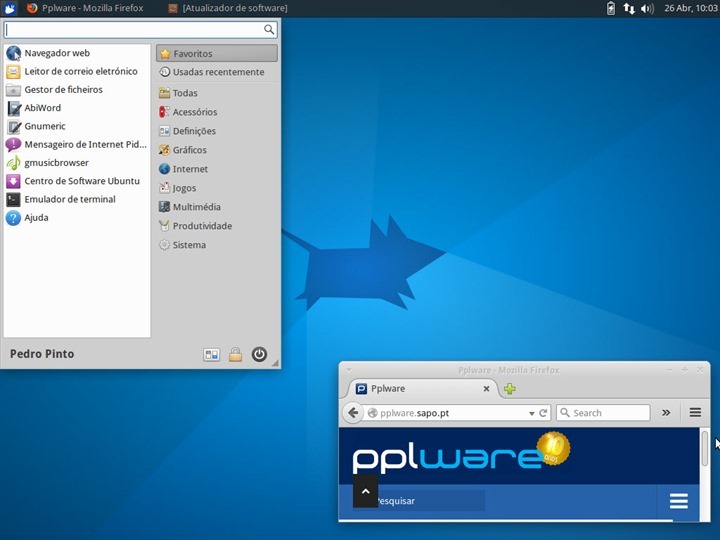Close the Pplware tab in Firefox
Image resolution: width=720 pixels, height=540 pixels.
pyautogui.click(x=486, y=389)
